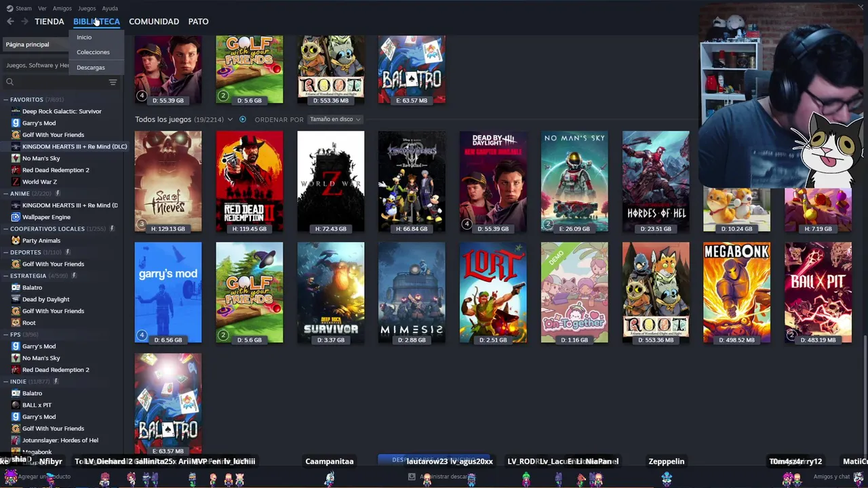
Task: Open the Ayuda menu
Action: click(110, 8)
